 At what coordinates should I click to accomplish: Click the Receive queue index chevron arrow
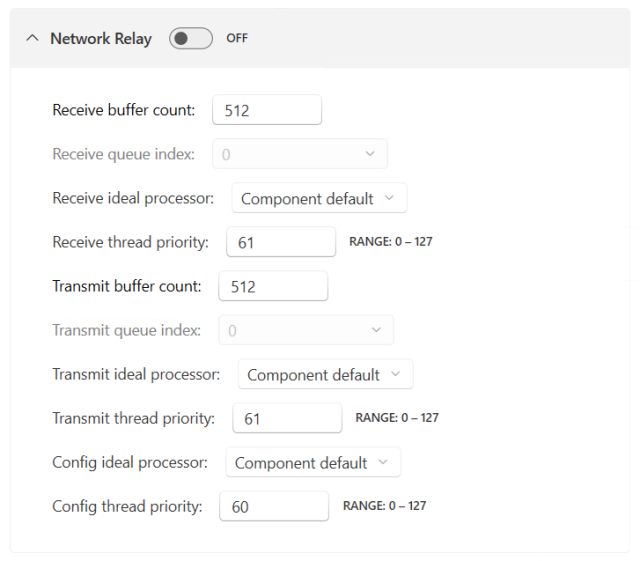pyautogui.click(x=370, y=154)
